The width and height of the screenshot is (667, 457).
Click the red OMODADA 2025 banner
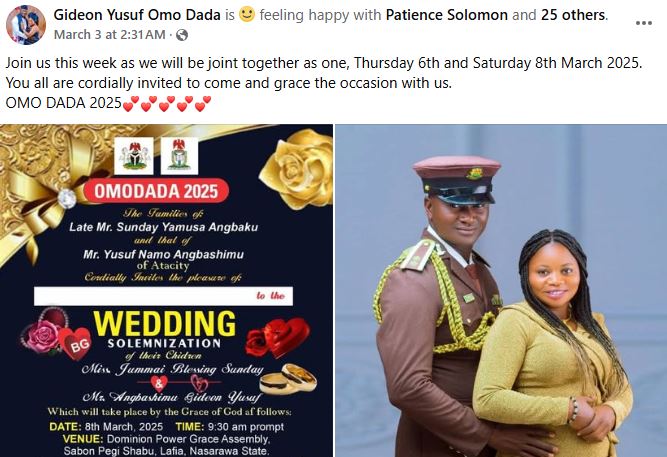[156, 191]
